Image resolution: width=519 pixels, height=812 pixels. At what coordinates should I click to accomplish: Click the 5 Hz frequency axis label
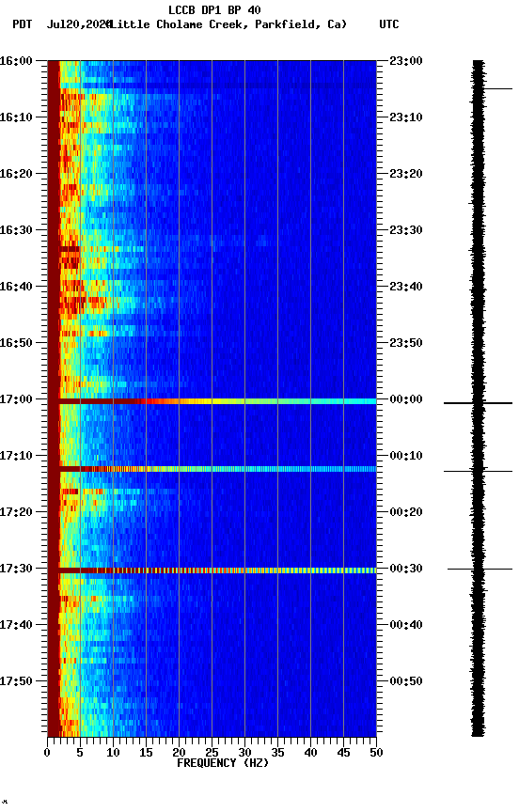click(80, 753)
